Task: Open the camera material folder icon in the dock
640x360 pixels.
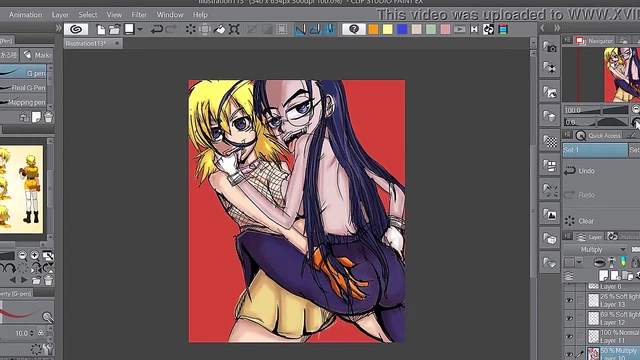Action: click(549, 47)
